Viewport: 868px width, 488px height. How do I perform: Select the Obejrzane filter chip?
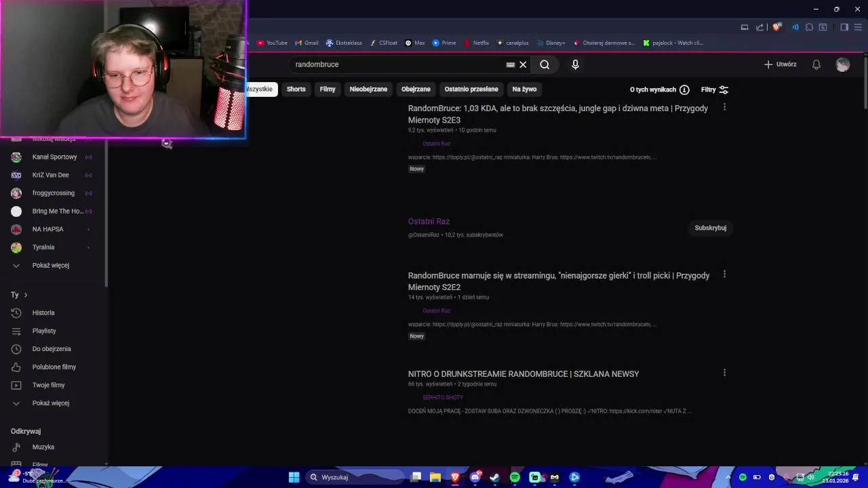[x=416, y=89]
